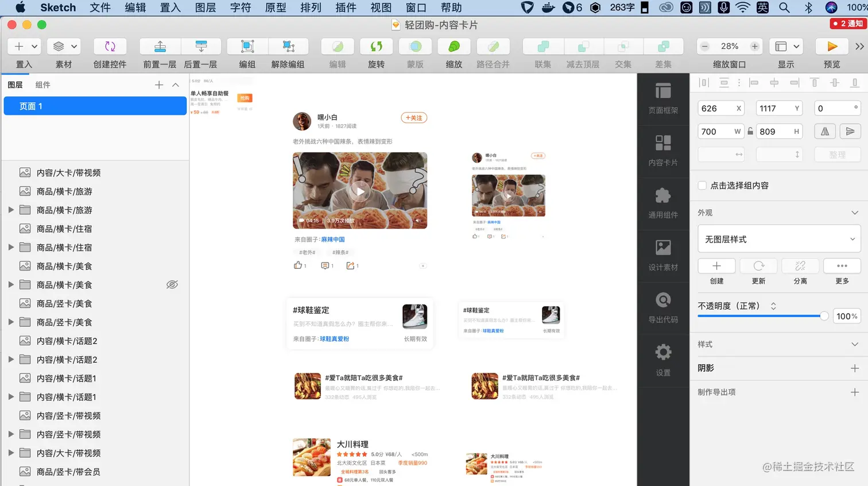Open the 排列 arrange menu

[x=311, y=7]
